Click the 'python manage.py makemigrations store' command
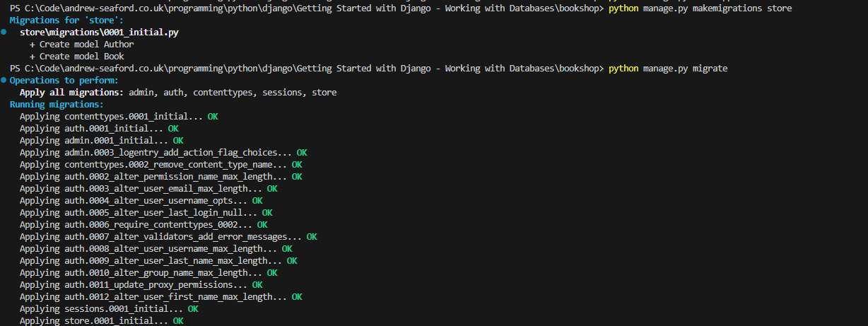The height and width of the screenshot is (326, 868). 700,8
